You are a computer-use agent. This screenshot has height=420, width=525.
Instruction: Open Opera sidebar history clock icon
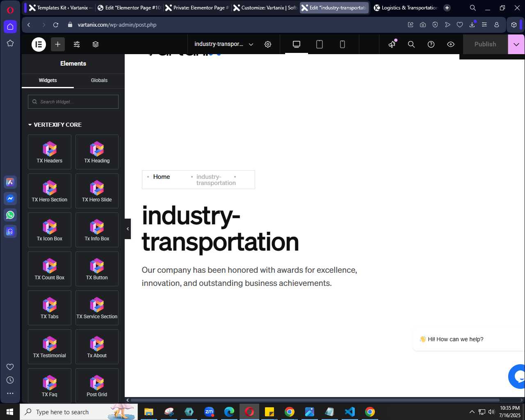[x=10, y=380]
